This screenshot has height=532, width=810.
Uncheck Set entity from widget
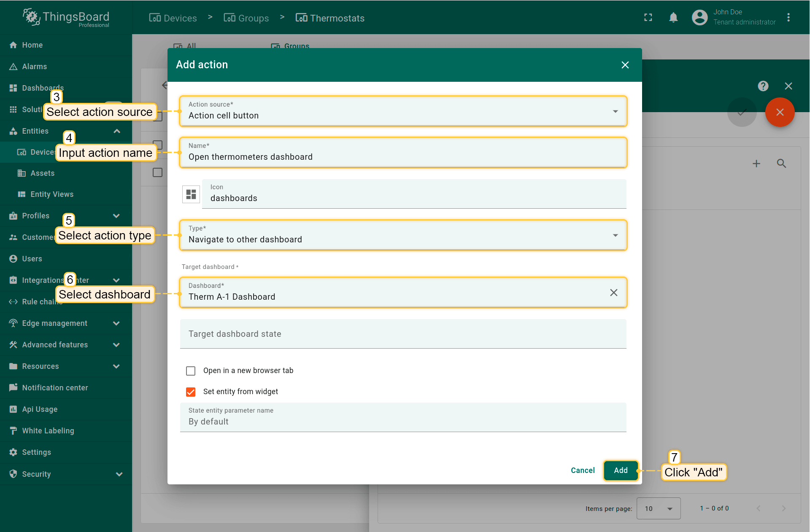[x=191, y=392]
